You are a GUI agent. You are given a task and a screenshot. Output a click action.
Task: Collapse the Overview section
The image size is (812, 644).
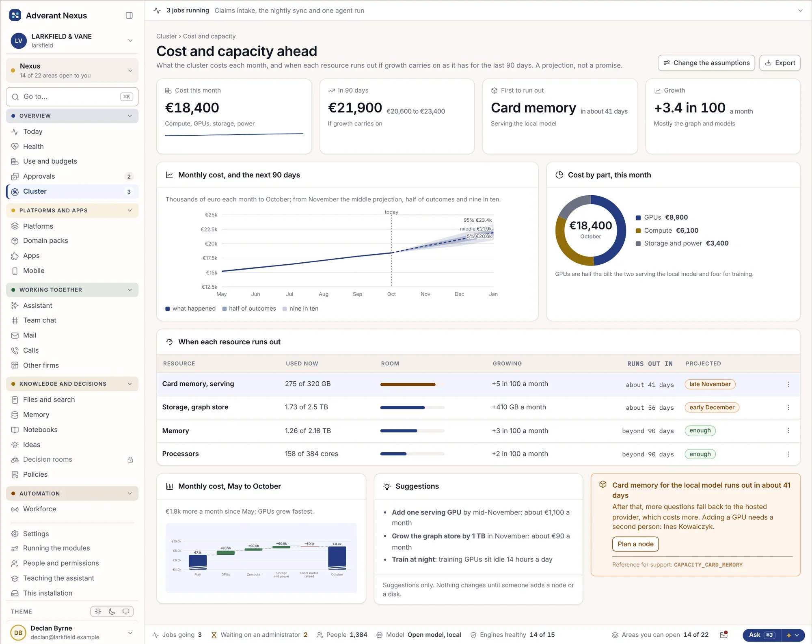coord(72,116)
